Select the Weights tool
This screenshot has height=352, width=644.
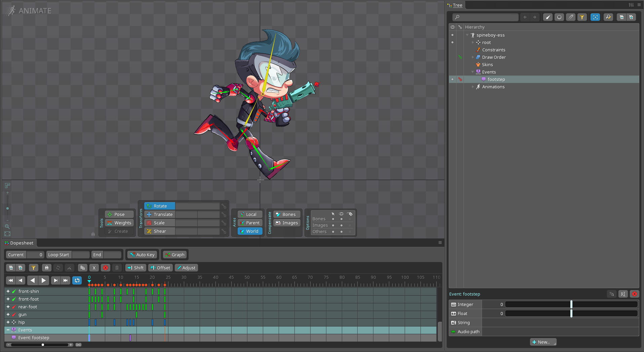click(x=119, y=223)
